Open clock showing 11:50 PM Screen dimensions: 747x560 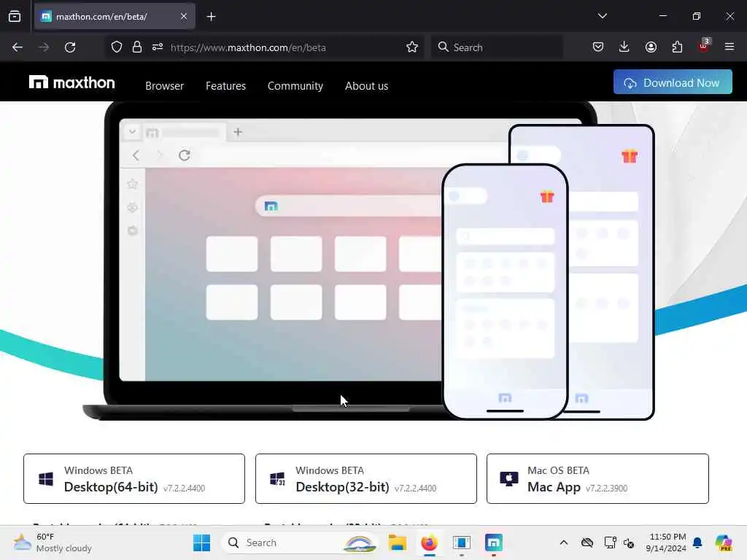tap(666, 542)
